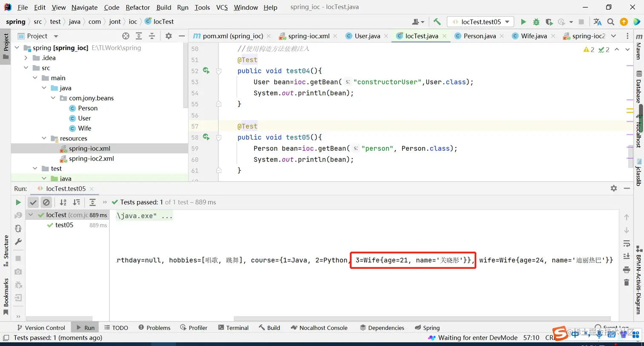Build project with the hammer icon

point(437,22)
